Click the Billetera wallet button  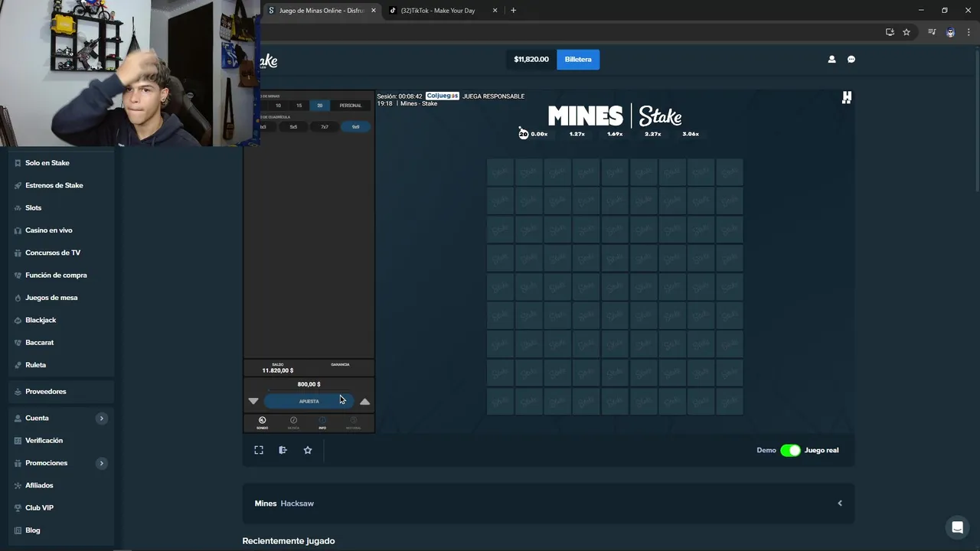(578, 59)
